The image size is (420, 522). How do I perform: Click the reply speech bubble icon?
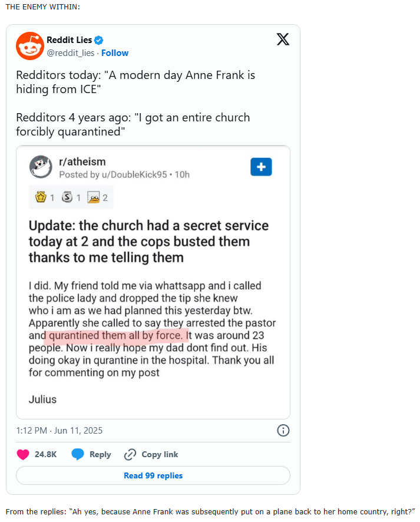point(78,454)
